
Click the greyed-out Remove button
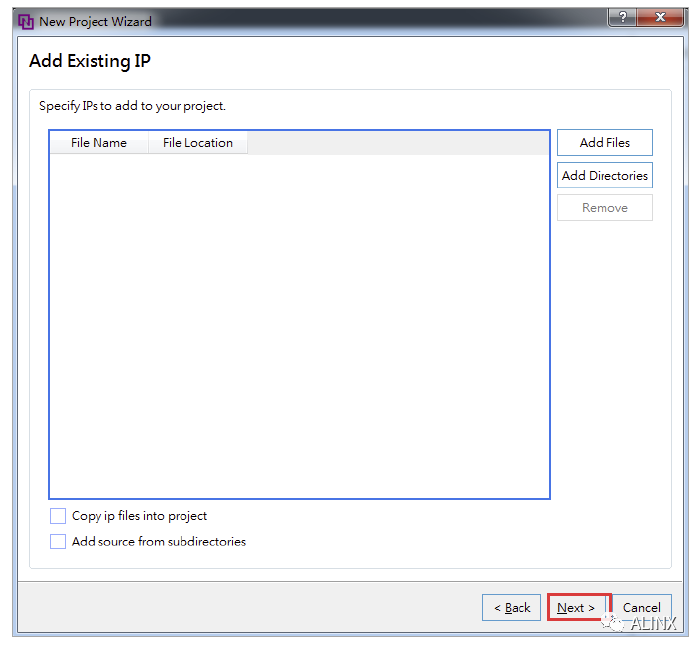tap(604, 208)
